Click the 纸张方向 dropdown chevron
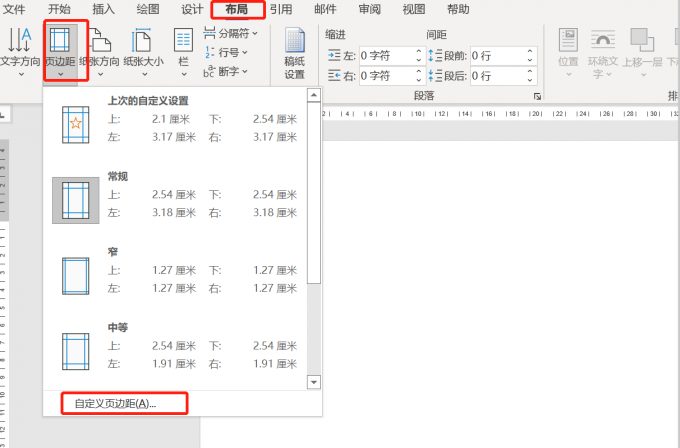 point(100,75)
